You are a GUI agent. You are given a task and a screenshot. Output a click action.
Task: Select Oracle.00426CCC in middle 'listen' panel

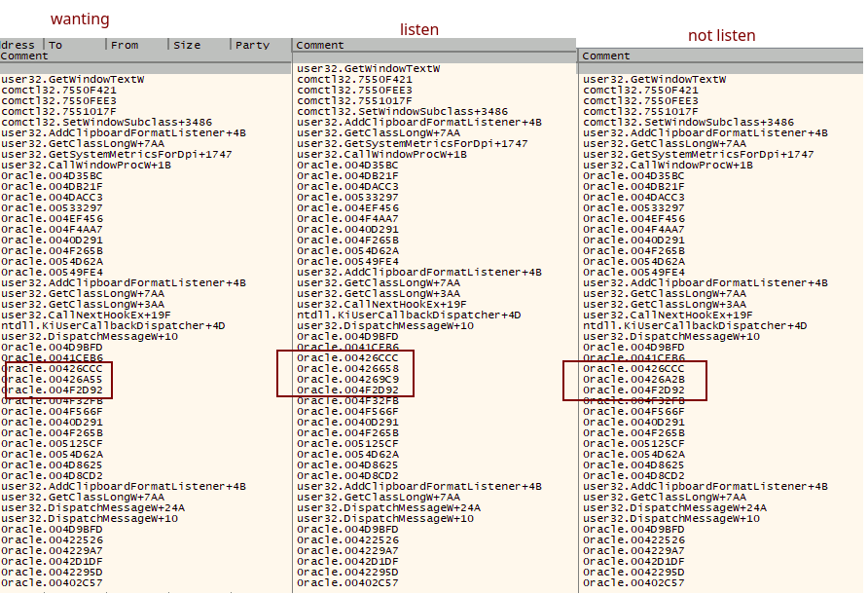347,358
